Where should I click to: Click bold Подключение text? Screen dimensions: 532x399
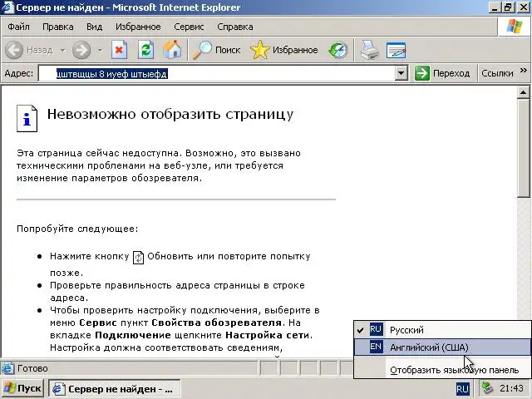pyautogui.click(x=133, y=335)
